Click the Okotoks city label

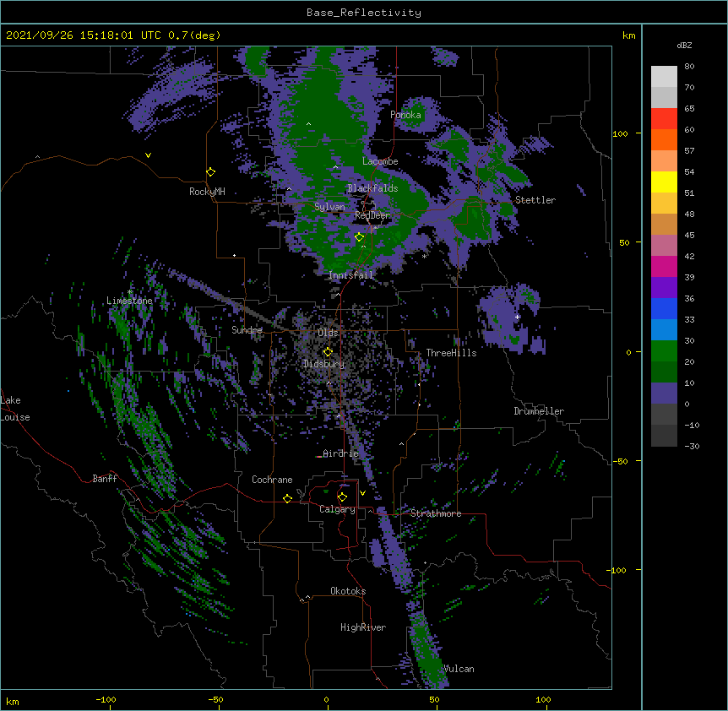click(348, 591)
